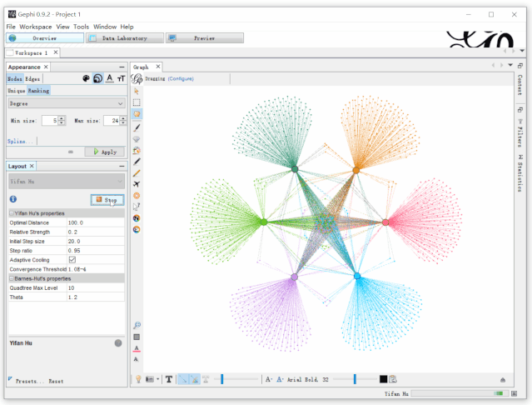This screenshot has width=532, height=405.
Task: Open label attributes configuration clipboard icon
Action: 393,379
